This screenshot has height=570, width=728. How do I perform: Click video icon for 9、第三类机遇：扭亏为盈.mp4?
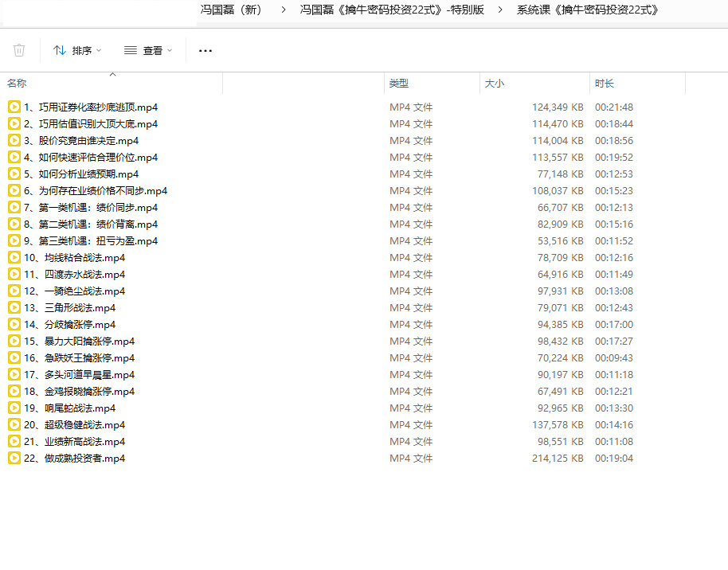coord(14,241)
